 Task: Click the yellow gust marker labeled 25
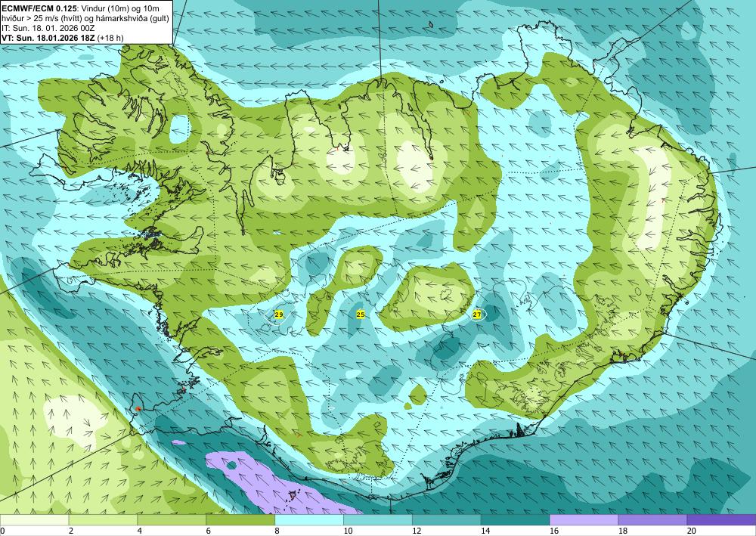click(x=360, y=314)
